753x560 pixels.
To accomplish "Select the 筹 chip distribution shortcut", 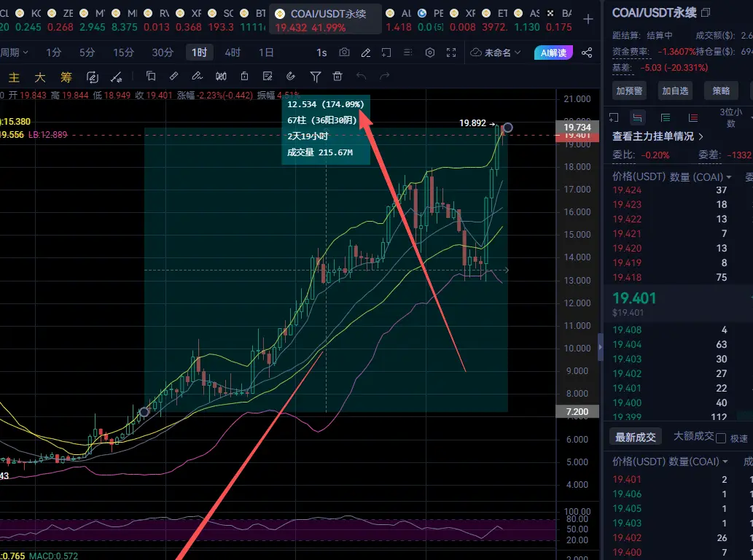I will (66, 77).
